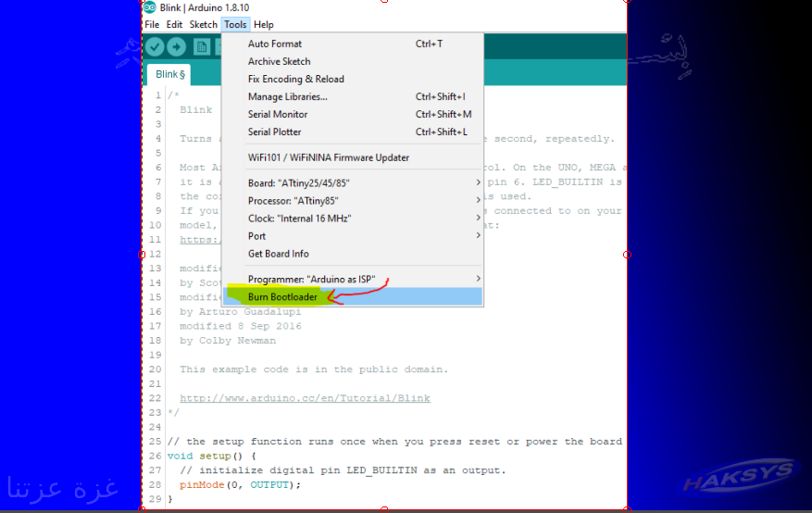The image size is (812, 513).
Task: Open the Sketch menu
Action: 203,24
